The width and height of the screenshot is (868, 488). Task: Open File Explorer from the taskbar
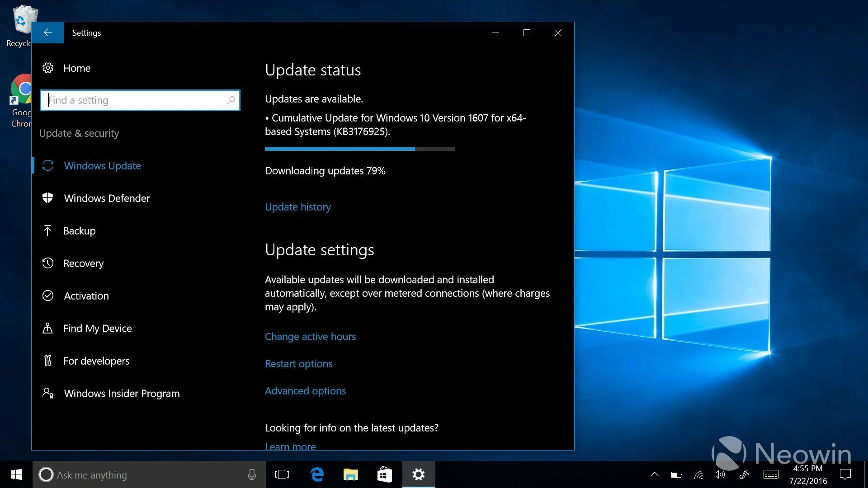tap(350, 474)
